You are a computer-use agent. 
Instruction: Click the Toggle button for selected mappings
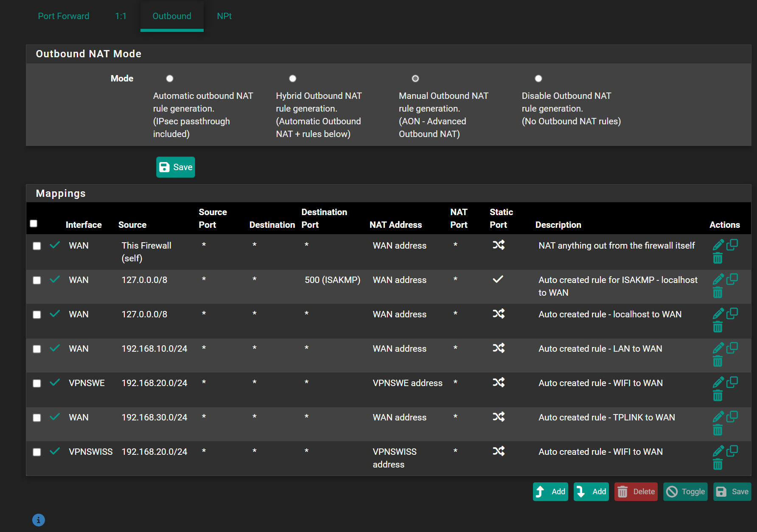click(685, 492)
